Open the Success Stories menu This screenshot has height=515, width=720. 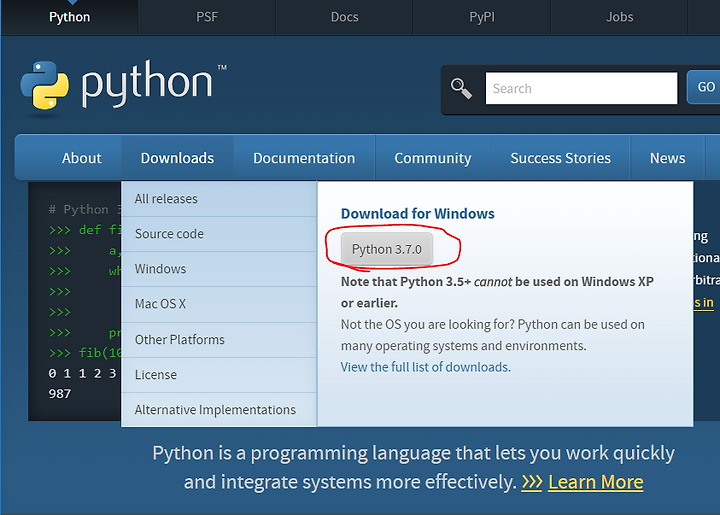(560, 158)
